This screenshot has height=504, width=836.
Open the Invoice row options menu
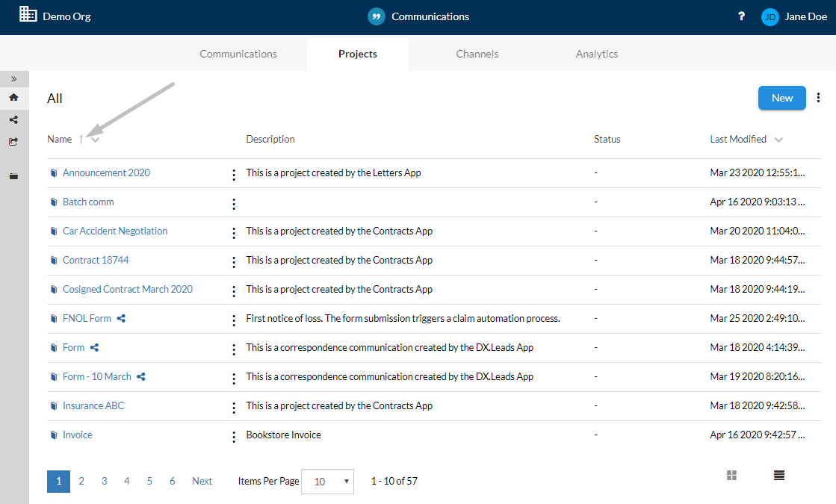pos(234,437)
